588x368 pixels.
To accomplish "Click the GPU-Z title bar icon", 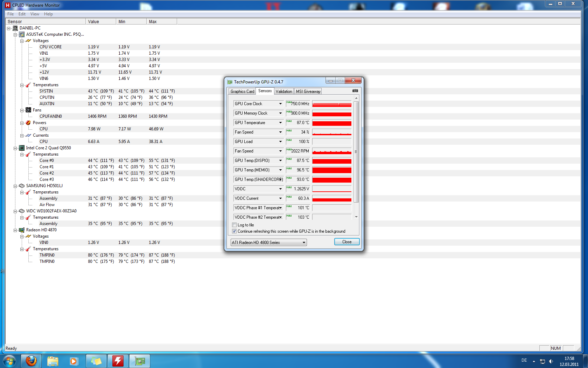I will (x=230, y=82).
